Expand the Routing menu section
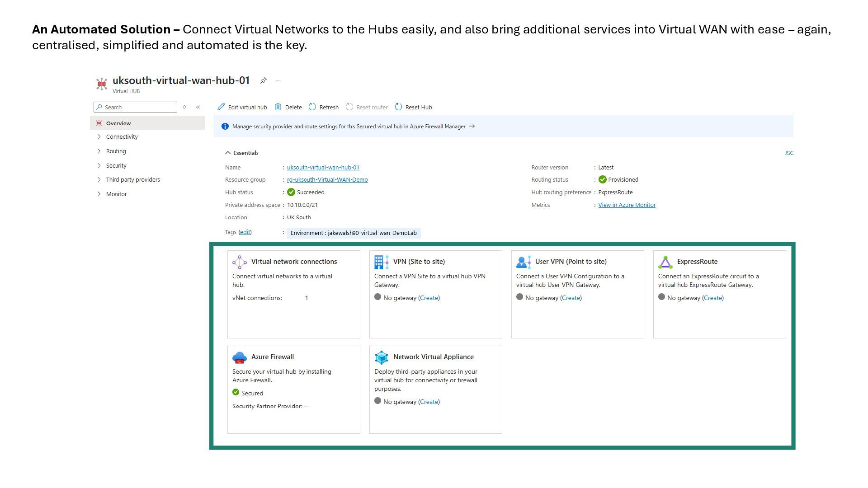Viewport: 868px width, 488px height. pyautogui.click(x=99, y=151)
